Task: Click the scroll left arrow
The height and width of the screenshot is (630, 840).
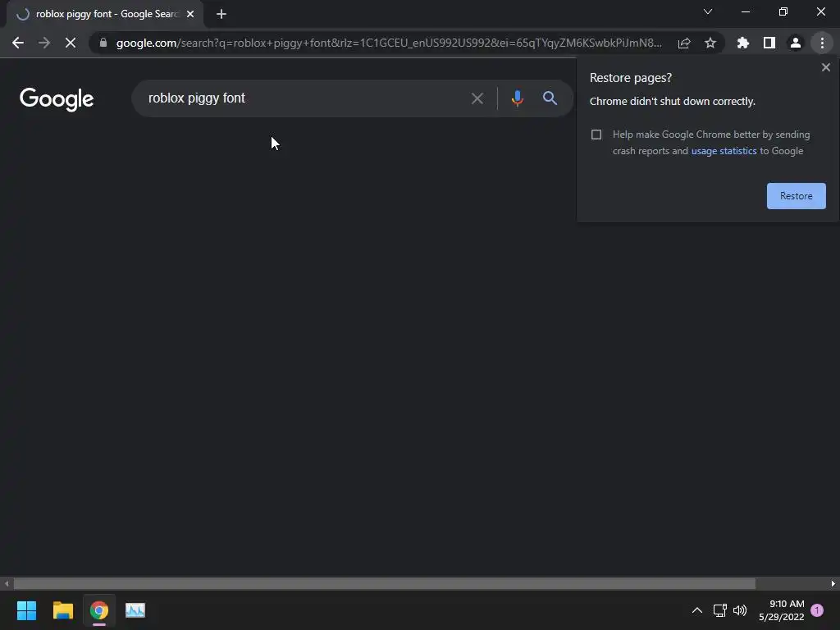Action: point(7,583)
